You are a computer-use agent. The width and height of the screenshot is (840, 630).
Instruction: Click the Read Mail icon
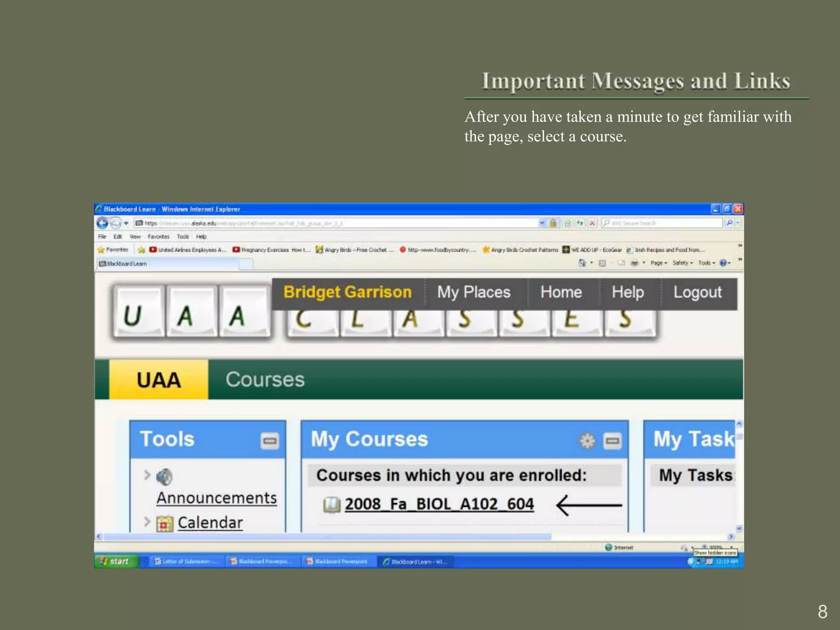(621, 263)
